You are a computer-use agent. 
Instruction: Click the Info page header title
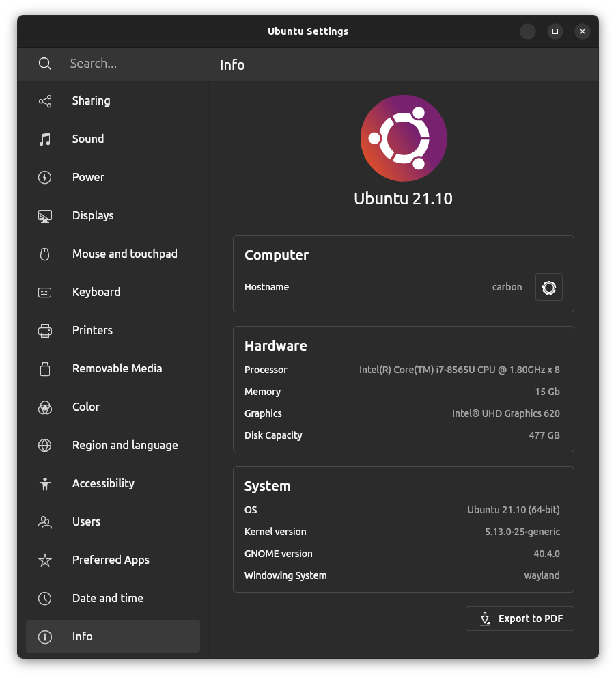point(232,65)
